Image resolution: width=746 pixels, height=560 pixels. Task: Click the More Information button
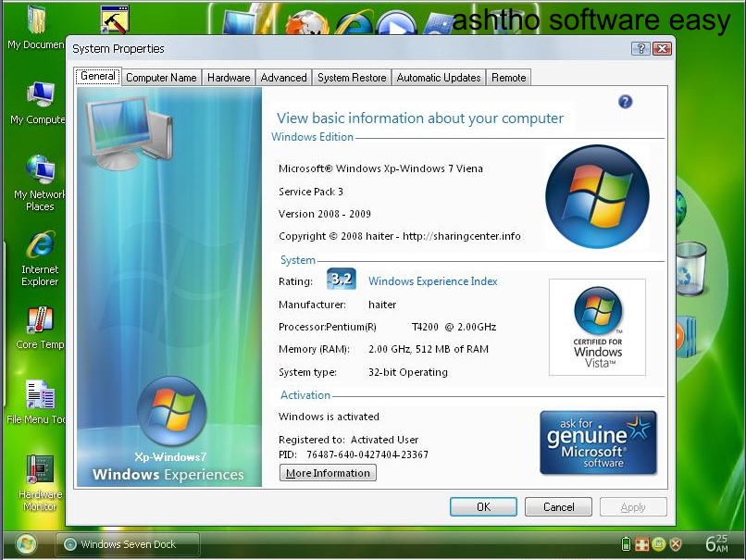tap(328, 473)
